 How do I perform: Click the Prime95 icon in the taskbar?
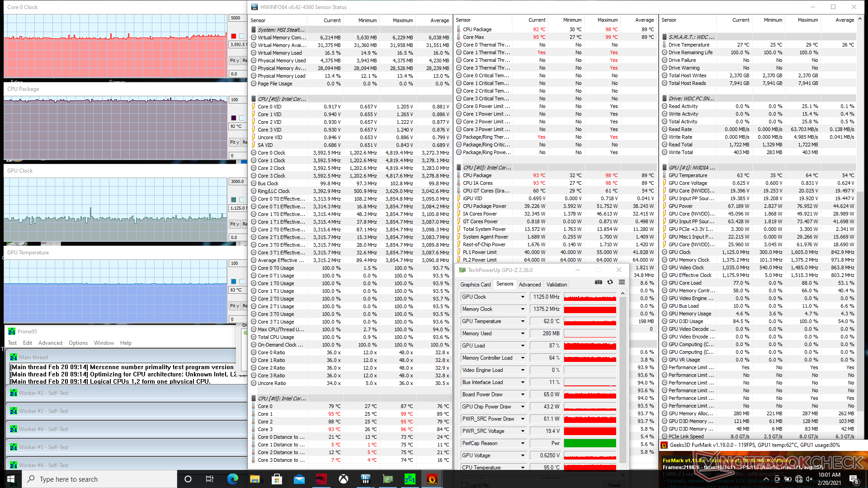coord(410,479)
